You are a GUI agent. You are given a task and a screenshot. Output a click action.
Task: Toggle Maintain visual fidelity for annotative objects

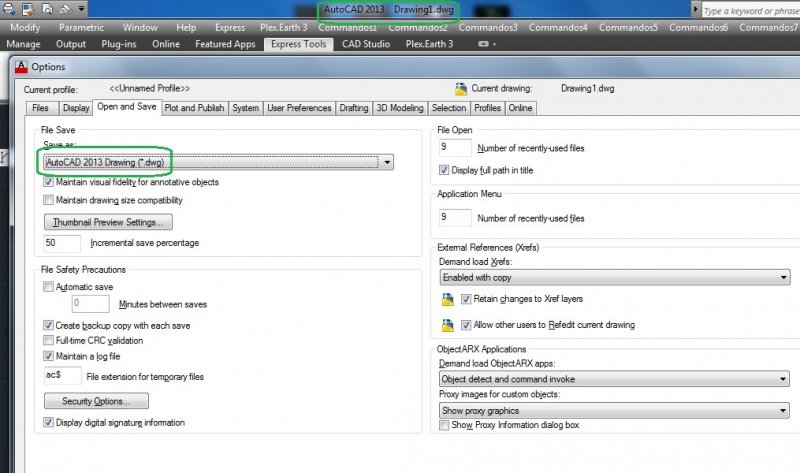[x=48, y=182]
